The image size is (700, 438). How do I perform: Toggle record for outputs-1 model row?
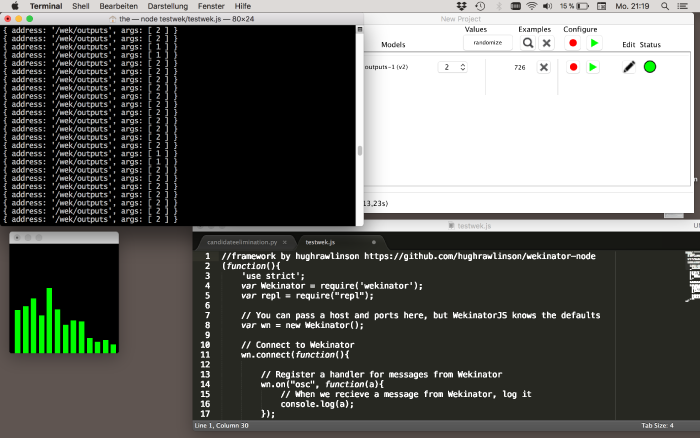click(x=573, y=67)
